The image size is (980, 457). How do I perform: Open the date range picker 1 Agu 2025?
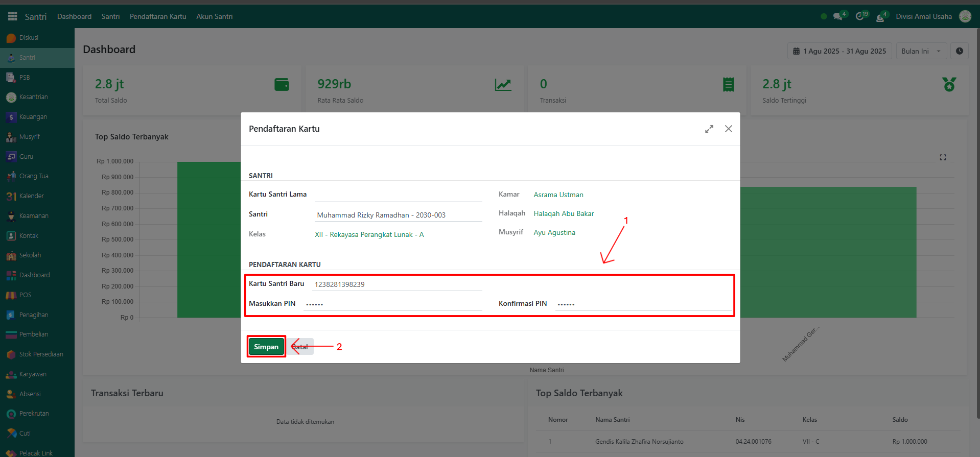click(839, 51)
